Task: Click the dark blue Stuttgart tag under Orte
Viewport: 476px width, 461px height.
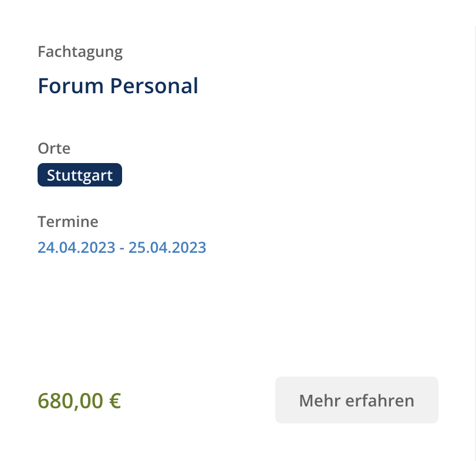Action: tap(80, 175)
